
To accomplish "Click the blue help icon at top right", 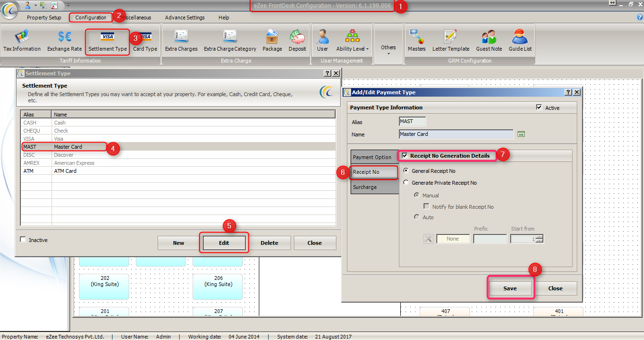I will pyautogui.click(x=640, y=18).
